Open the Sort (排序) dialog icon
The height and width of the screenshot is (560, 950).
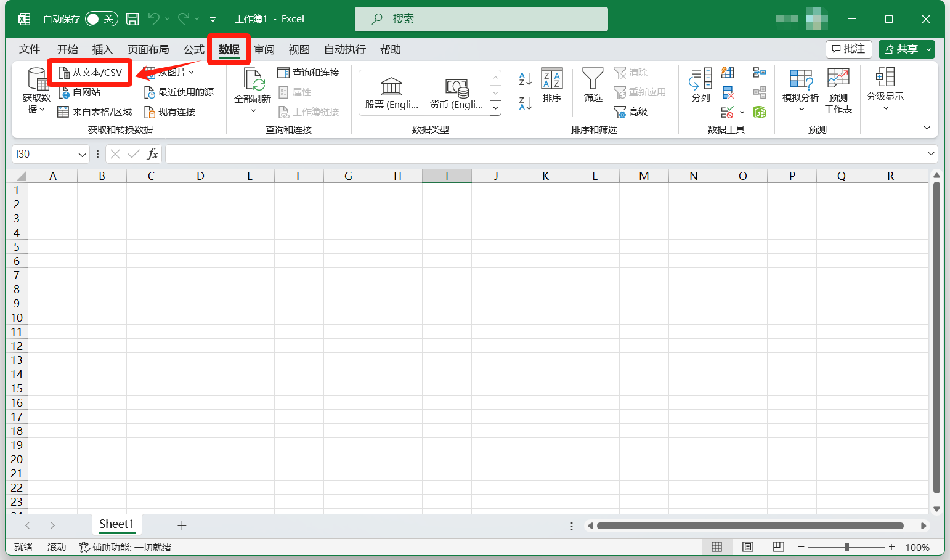click(551, 80)
